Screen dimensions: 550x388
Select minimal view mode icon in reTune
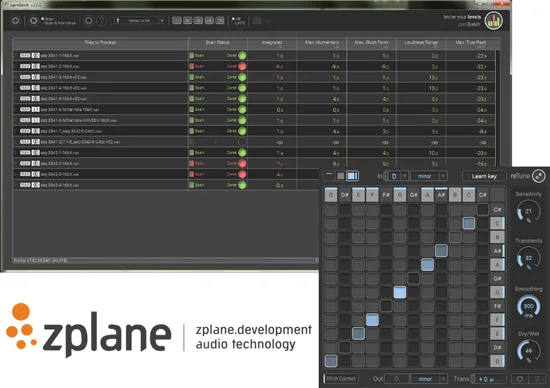[329, 176]
